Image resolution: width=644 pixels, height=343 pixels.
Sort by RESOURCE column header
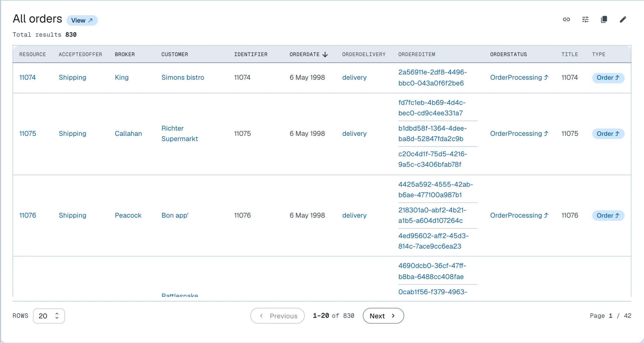tap(32, 54)
